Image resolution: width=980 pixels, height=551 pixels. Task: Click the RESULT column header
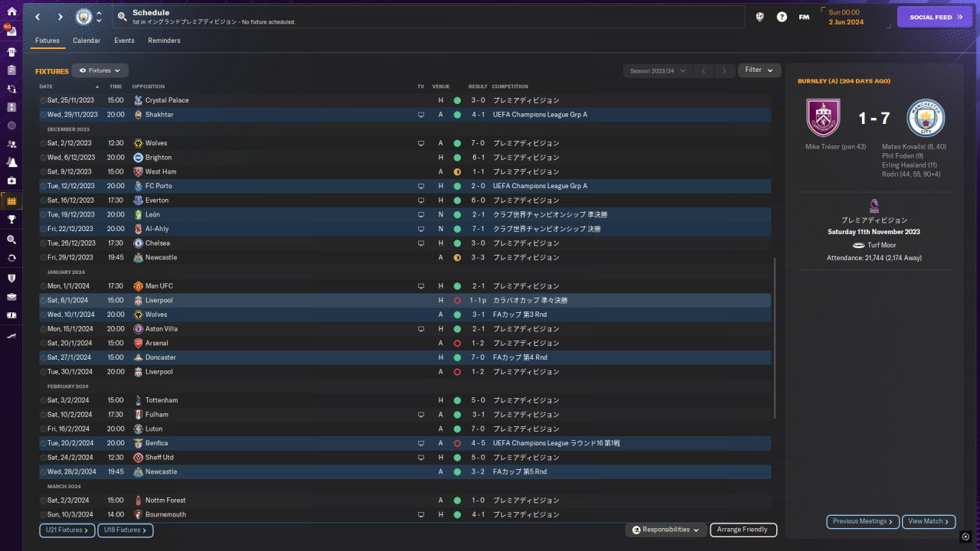(478, 86)
